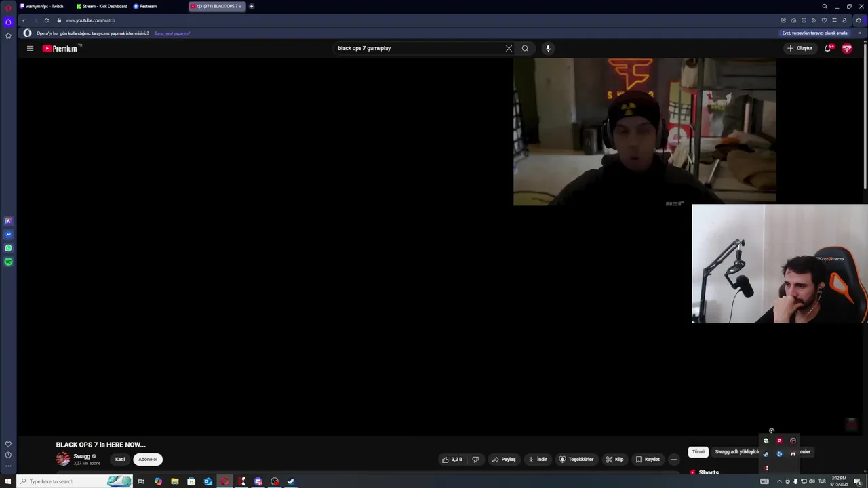Dislike the video
Screen dimensions: 868x488
475,460
